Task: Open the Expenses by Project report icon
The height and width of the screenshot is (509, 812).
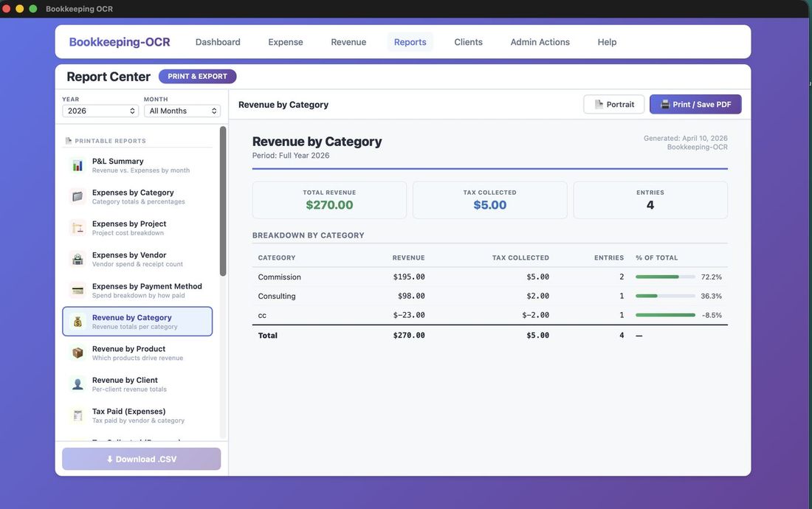Action: tap(77, 227)
